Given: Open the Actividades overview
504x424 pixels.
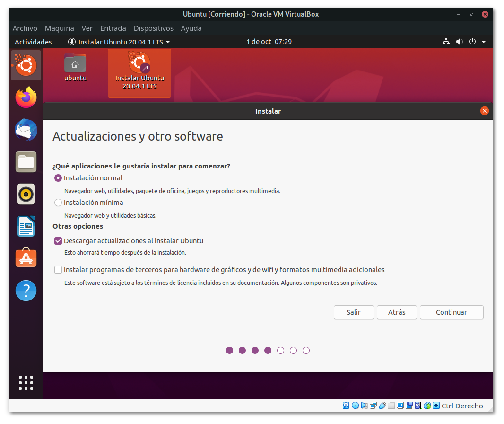Looking at the screenshot, I should coord(33,42).
